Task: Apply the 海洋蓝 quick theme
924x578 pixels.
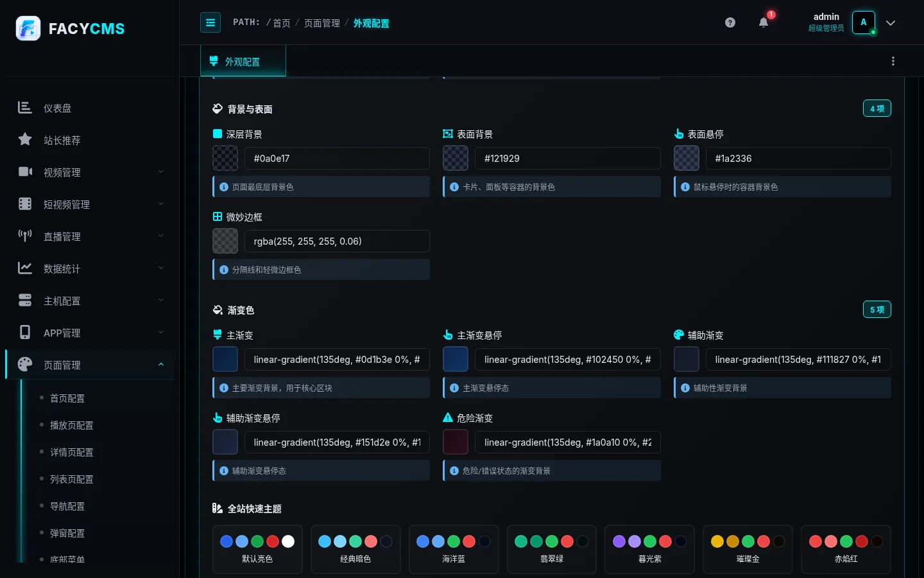Action: 454,549
